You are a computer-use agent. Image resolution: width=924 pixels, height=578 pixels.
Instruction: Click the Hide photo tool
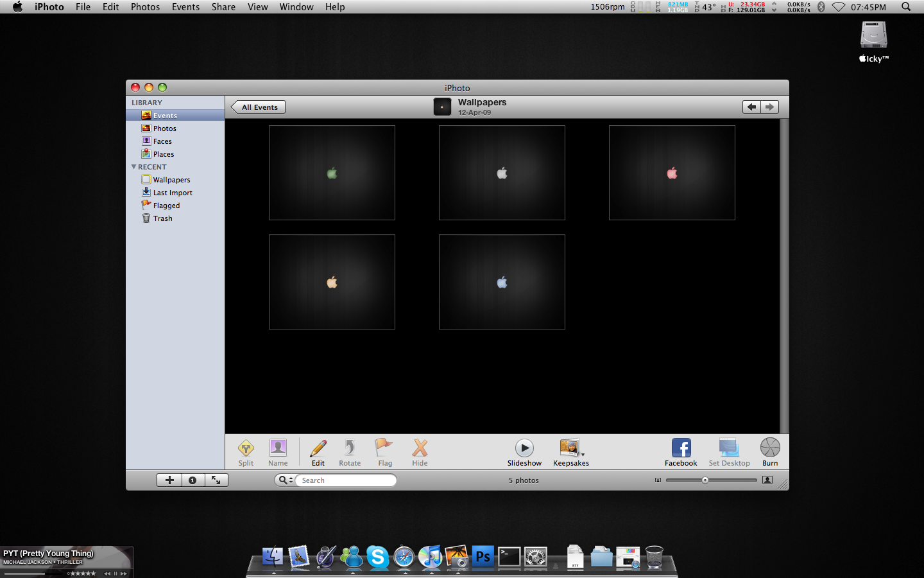(x=420, y=452)
